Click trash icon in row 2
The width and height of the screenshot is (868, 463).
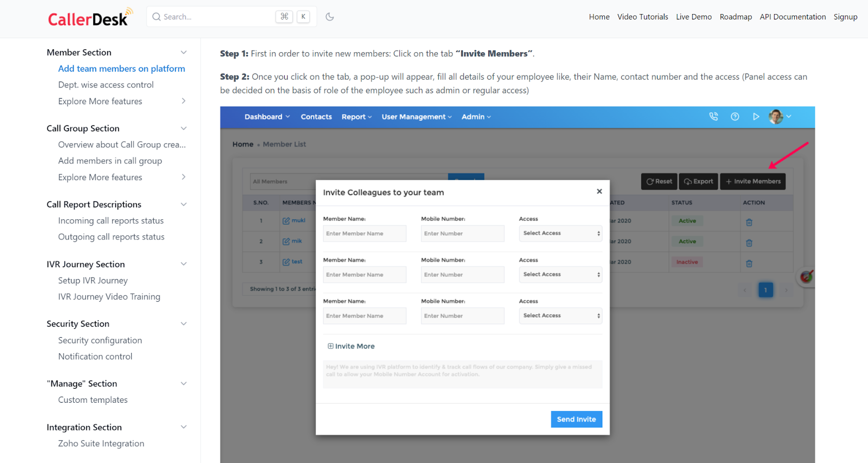click(x=749, y=243)
